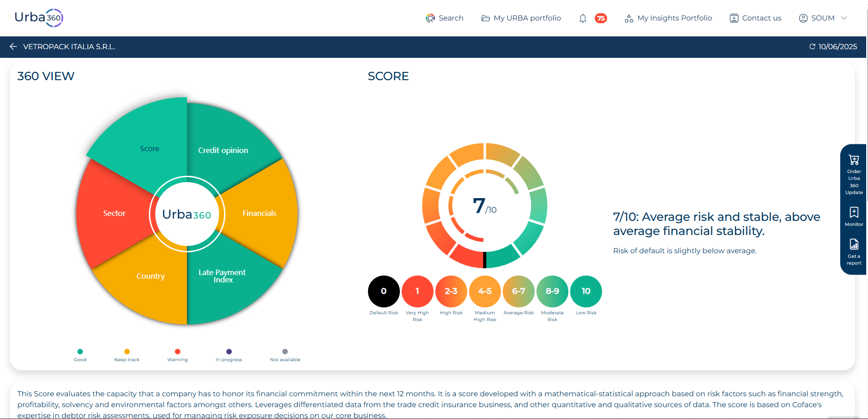The width and height of the screenshot is (868, 419).
Task: Click the 2-3 High Risk circle
Action: 451,291
